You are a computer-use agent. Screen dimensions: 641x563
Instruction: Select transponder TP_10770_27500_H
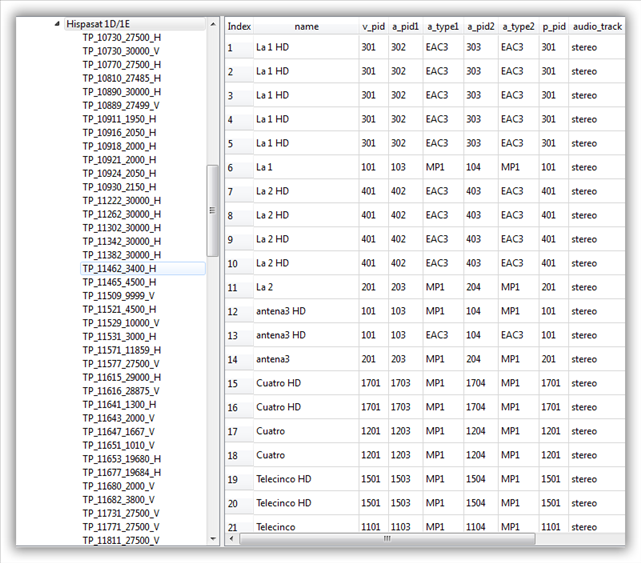click(122, 65)
